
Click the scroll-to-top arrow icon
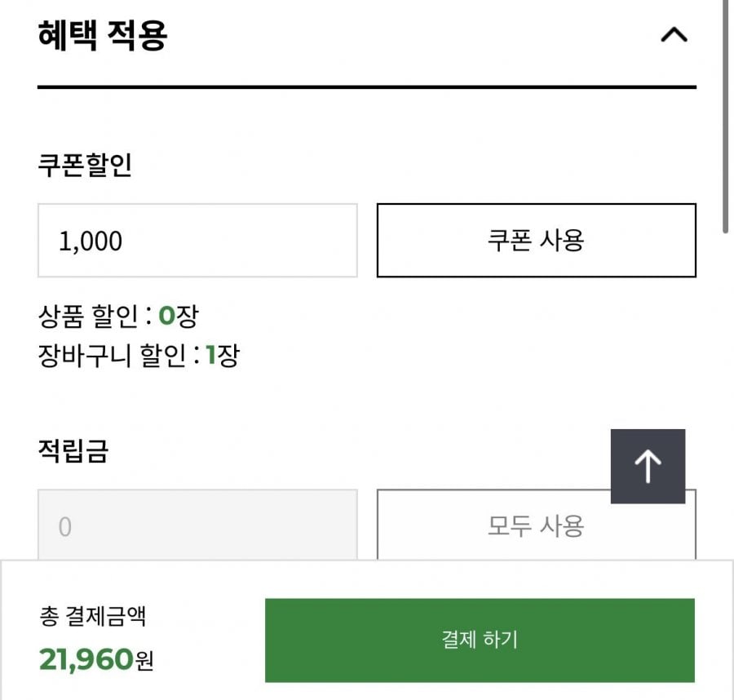pos(648,466)
